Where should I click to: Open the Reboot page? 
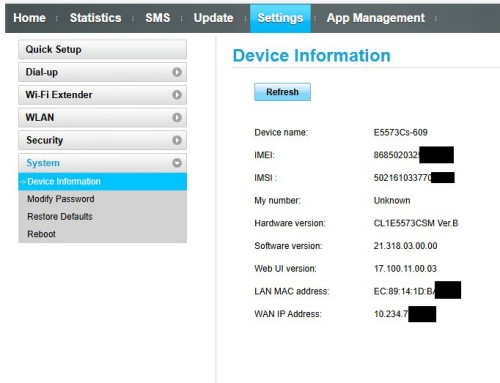click(x=41, y=234)
